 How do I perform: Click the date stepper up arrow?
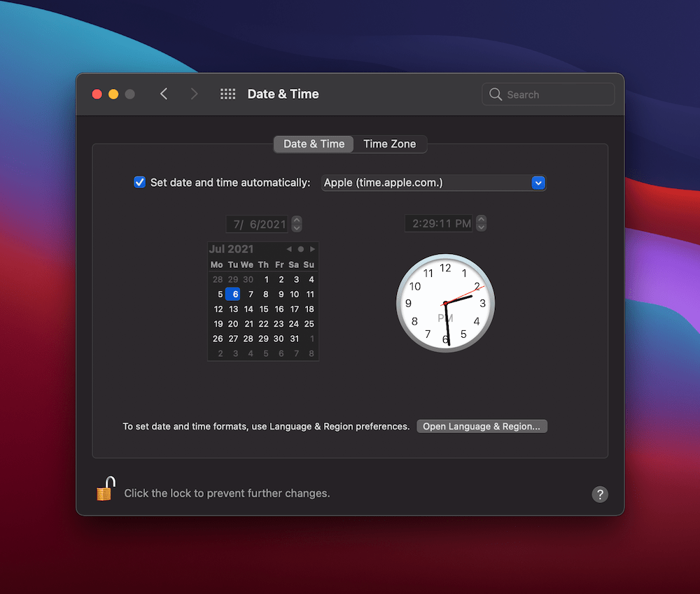pos(296,220)
